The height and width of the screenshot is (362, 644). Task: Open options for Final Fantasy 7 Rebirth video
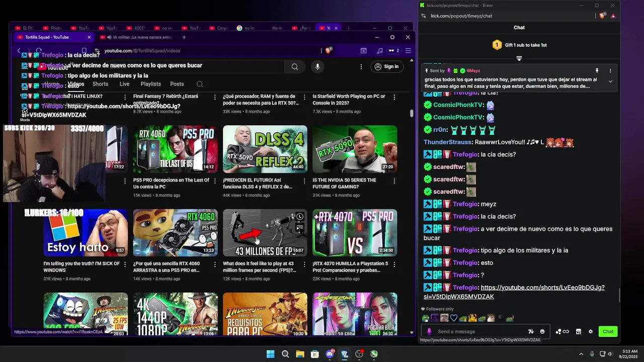coord(215,97)
